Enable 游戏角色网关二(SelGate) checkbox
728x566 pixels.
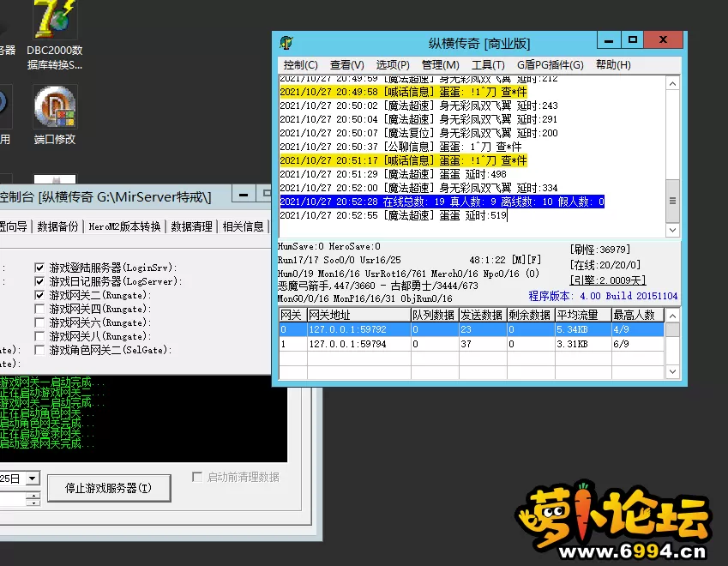(39, 350)
